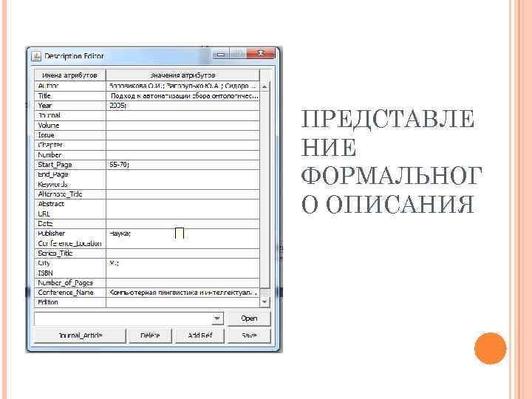Viewport: 532px width, 399px height.
Task: Select the Abstract attribute row
Action: 147,204
